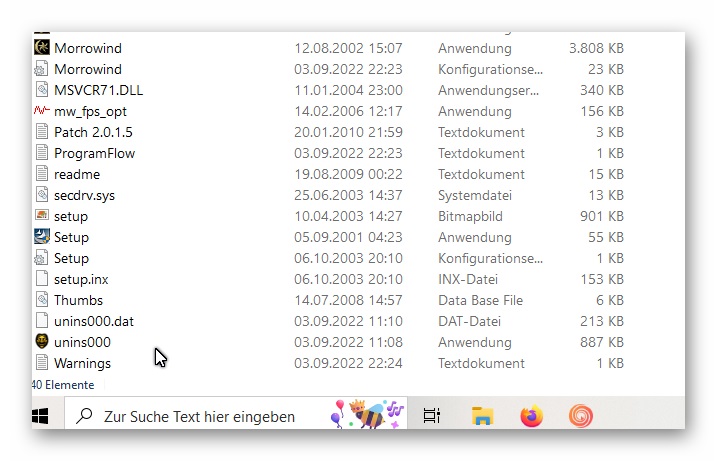The height and width of the screenshot is (461, 717).
Task: Select the ProgramFlow text file
Action: [x=94, y=153]
